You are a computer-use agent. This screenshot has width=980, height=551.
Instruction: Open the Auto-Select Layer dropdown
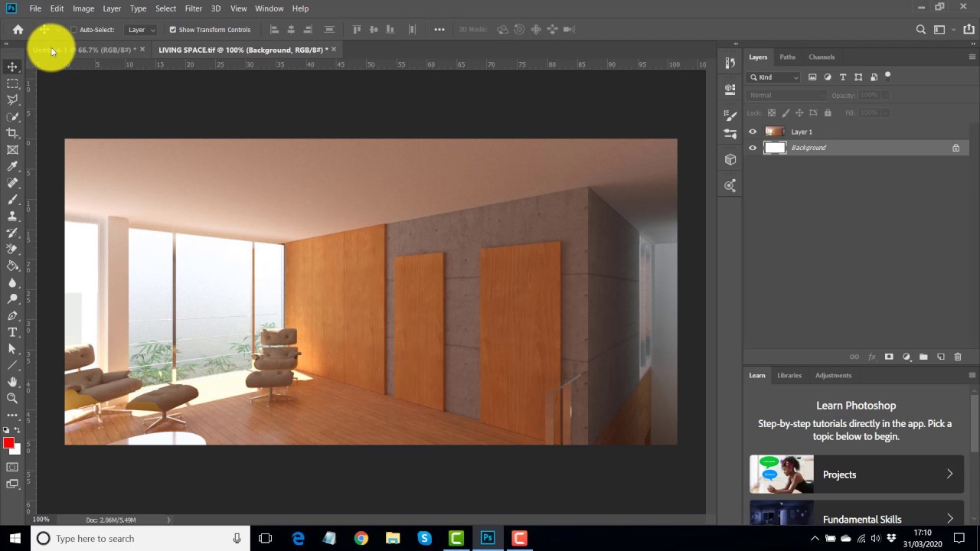click(x=142, y=30)
